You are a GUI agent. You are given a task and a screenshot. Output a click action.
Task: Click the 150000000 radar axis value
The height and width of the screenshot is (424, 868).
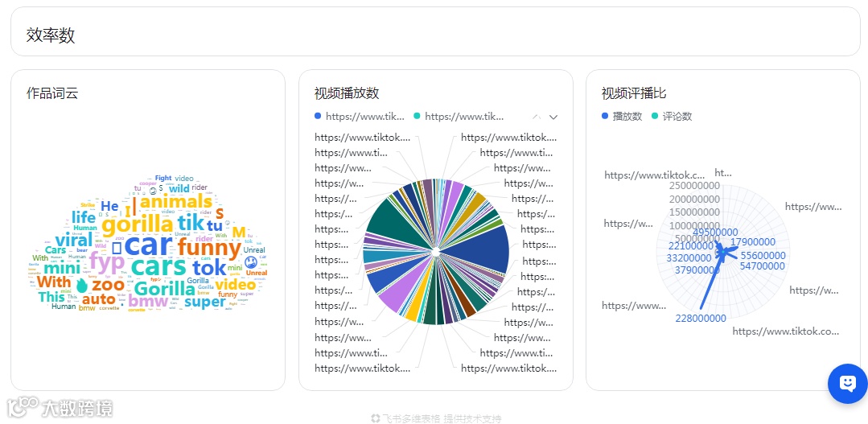coord(694,212)
